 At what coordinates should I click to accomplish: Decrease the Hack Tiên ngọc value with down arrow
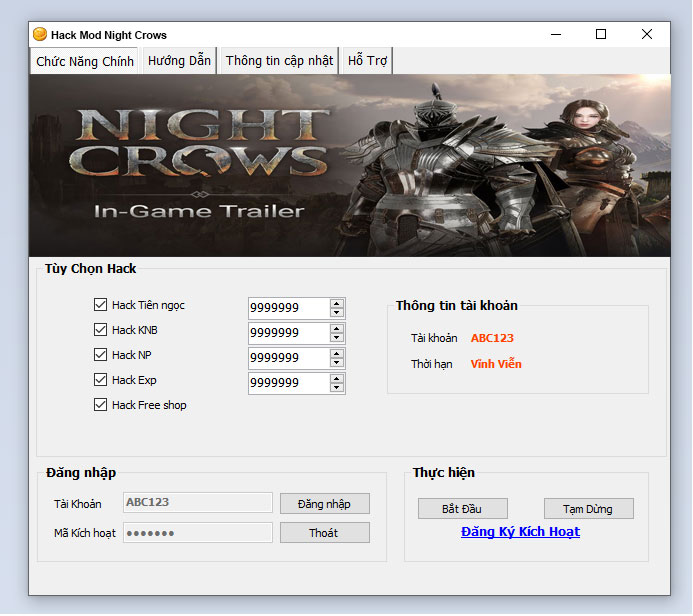tap(337, 312)
